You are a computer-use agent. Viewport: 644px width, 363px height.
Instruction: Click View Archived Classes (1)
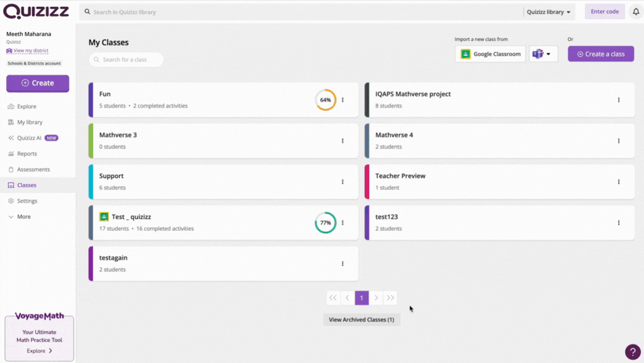click(x=362, y=320)
